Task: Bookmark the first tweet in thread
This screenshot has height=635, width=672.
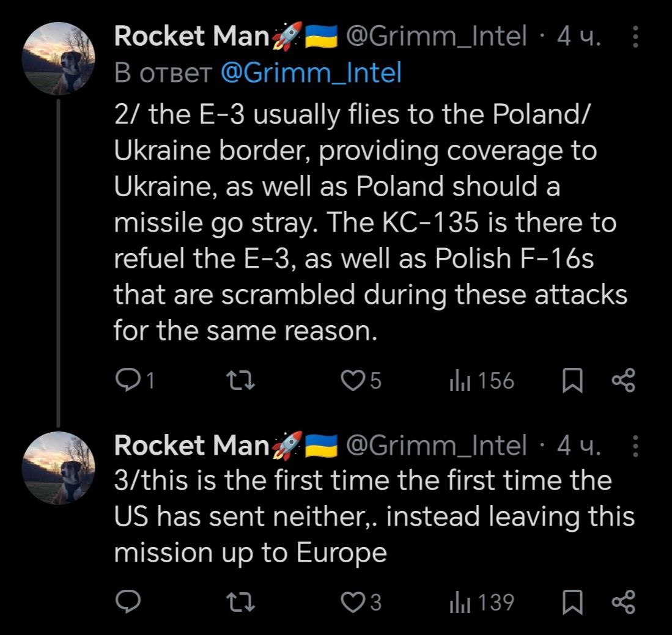Action: pyautogui.click(x=571, y=381)
